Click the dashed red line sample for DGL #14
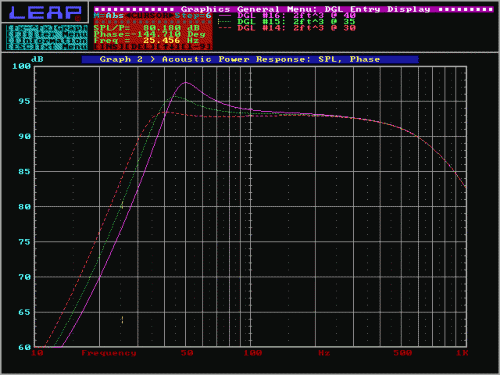 point(225,28)
